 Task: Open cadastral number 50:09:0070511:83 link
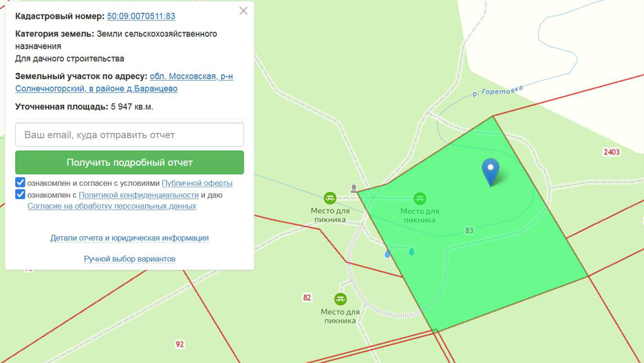pos(141,16)
